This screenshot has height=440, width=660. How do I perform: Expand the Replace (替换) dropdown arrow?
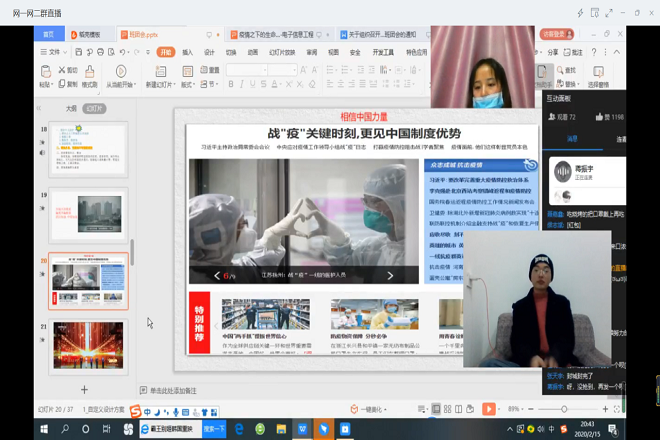(578, 84)
